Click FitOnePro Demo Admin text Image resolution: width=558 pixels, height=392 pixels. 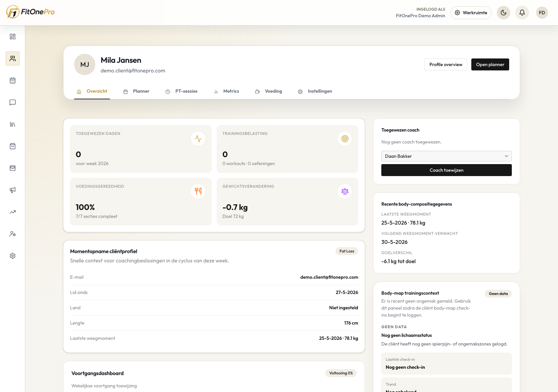click(420, 16)
